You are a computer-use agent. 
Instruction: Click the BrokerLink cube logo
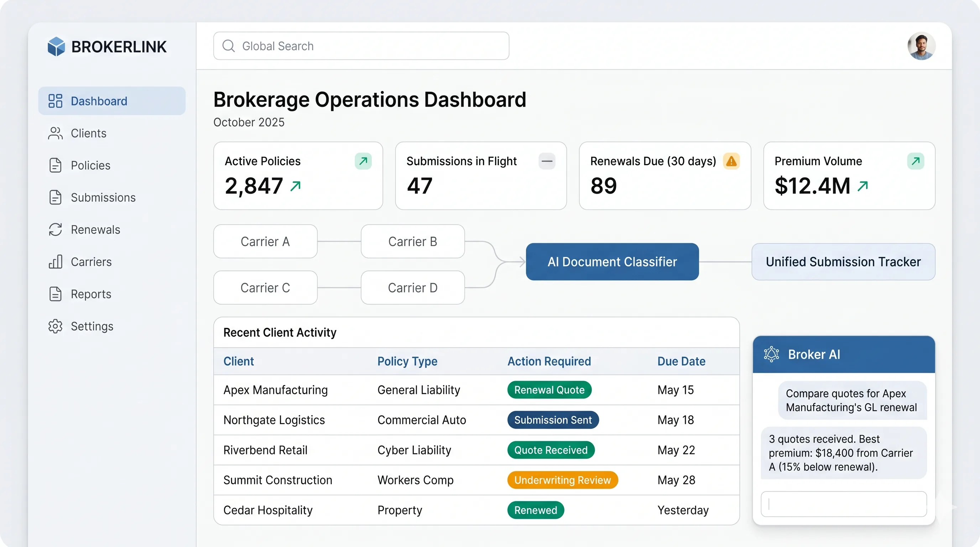(57, 46)
